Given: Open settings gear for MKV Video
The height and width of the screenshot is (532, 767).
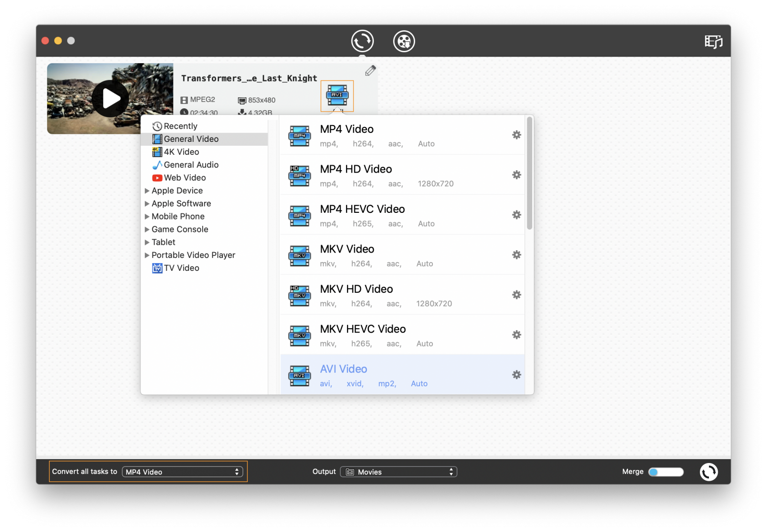Looking at the screenshot, I should [x=516, y=255].
